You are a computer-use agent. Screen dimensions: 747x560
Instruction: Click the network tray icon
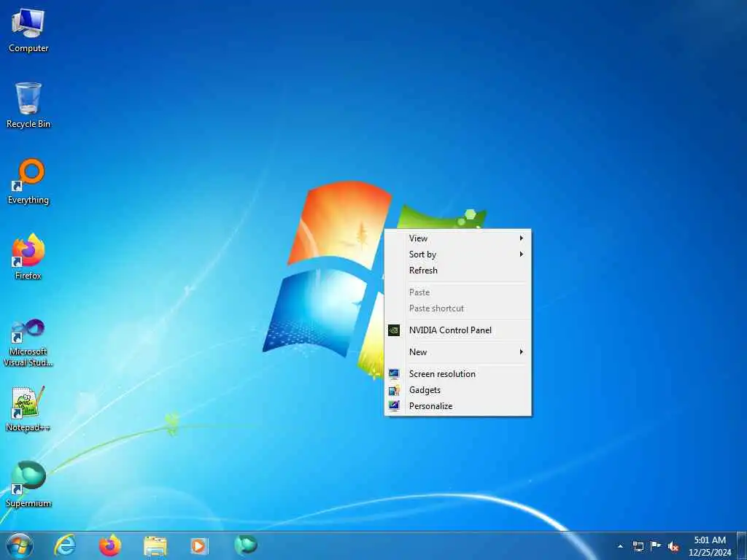point(638,546)
